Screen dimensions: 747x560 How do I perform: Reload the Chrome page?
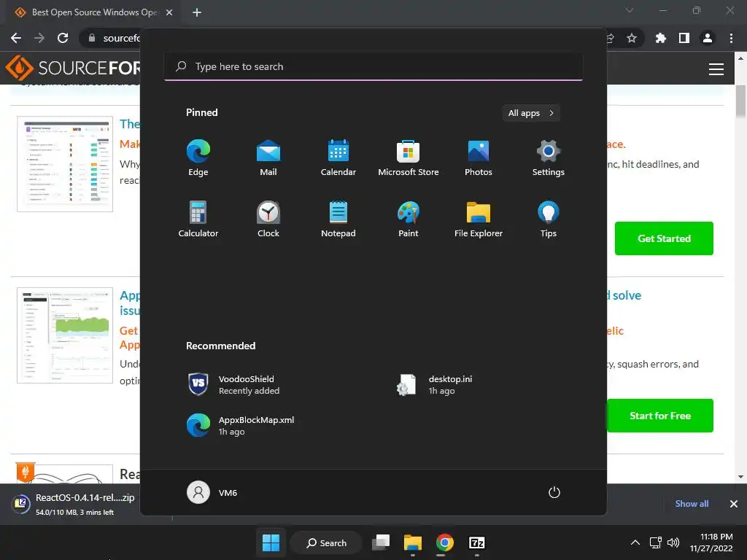pyautogui.click(x=63, y=38)
